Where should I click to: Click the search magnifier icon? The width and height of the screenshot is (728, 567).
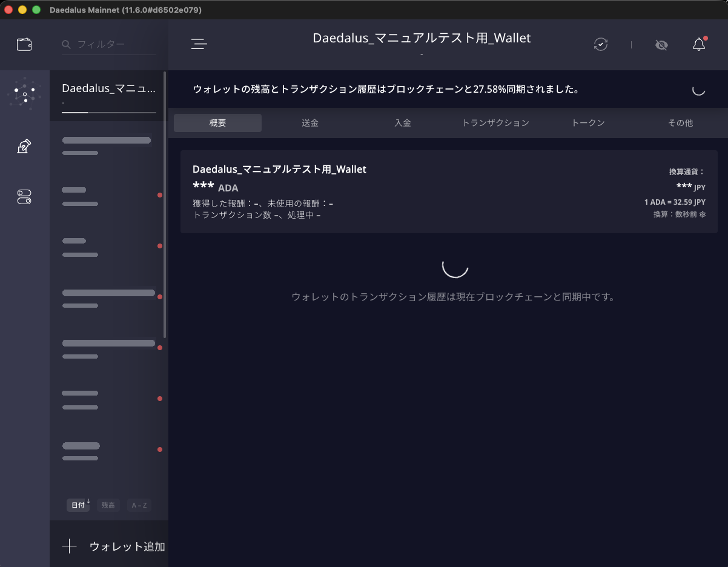click(66, 44)
